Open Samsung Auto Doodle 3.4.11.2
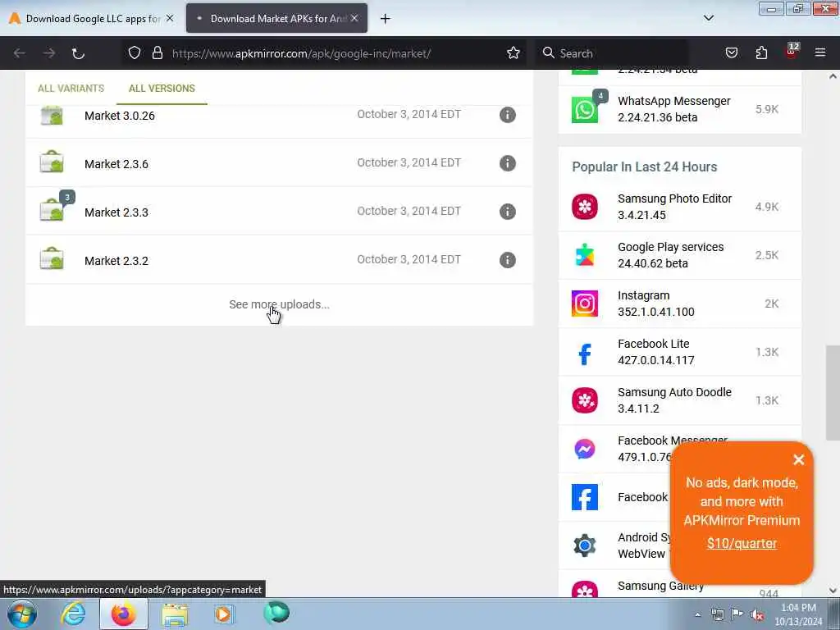The image size is (840, 630). 674,400
